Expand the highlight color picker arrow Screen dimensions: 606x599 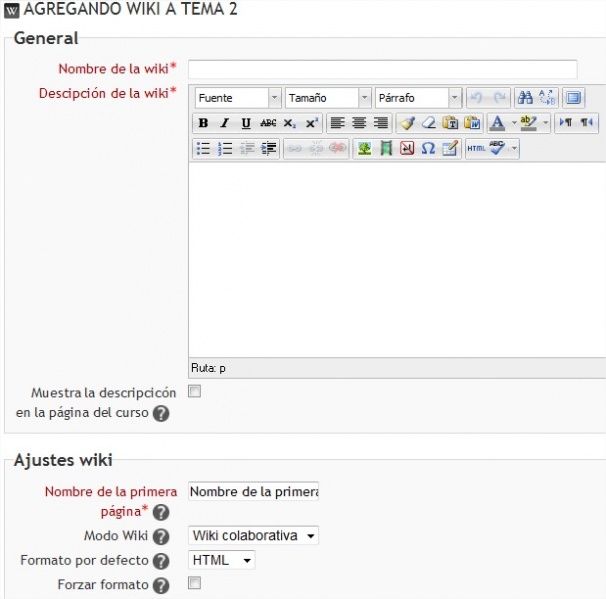pyautogui.click(x=545, y=123)
